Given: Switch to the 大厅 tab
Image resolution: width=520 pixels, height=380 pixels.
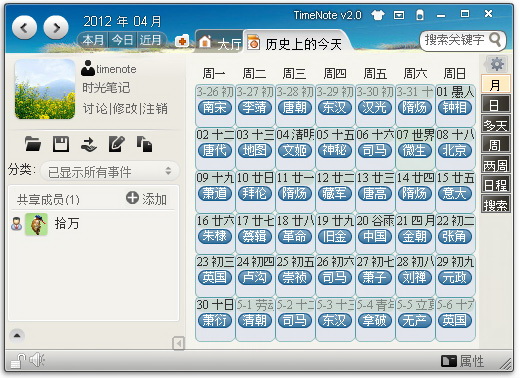Looking at the screenshot, I should click(x=220, y=43).
